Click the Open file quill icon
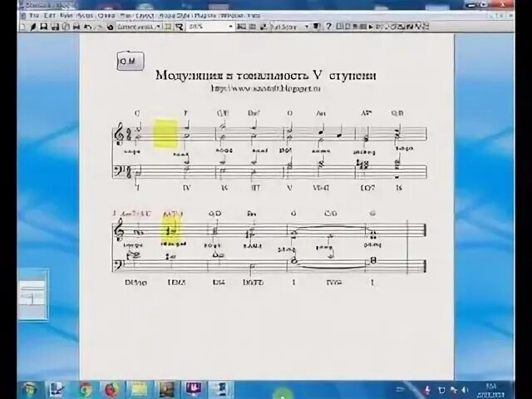Image resolution: width=532 pixels, height=399 pixels. click(x=33, y=27)
